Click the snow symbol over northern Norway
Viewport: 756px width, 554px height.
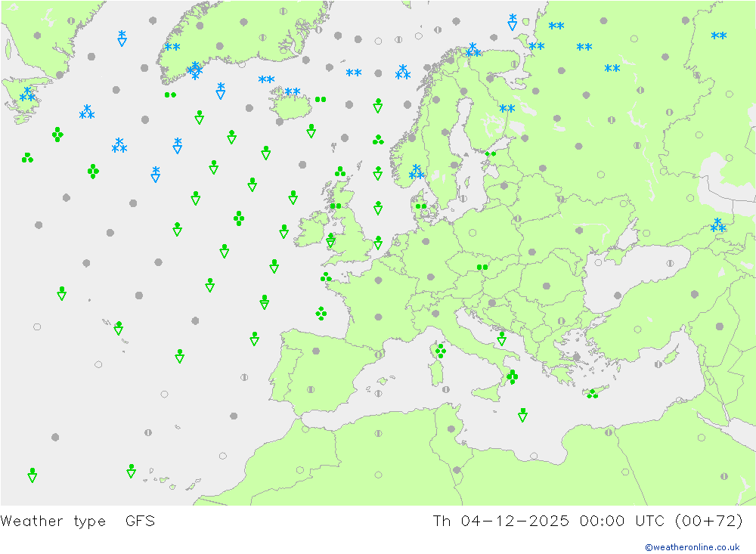click(473, 50)
